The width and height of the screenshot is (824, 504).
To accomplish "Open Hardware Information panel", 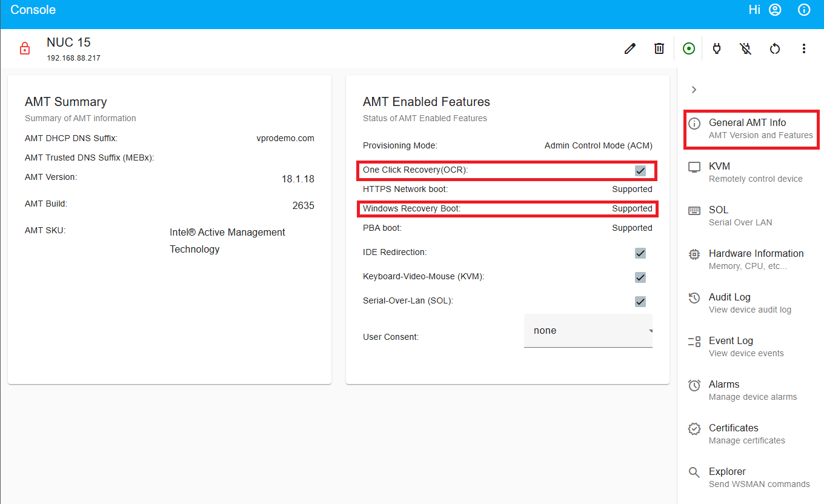I will pyautogui.click(x=756, y=259).
